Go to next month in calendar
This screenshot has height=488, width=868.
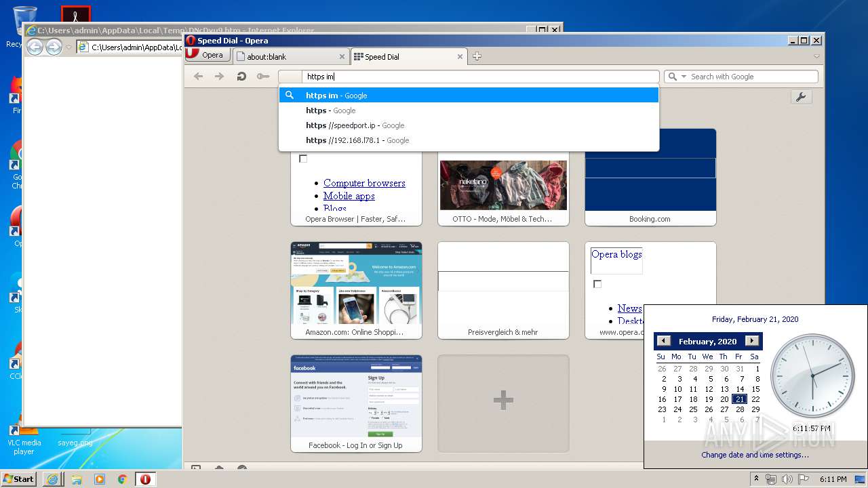[751, 341]
